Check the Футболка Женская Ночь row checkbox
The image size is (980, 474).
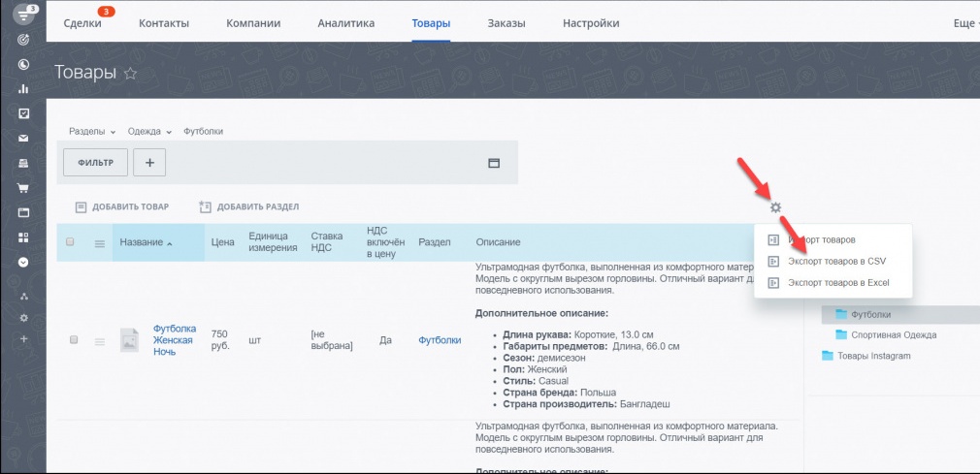[74, 340]
